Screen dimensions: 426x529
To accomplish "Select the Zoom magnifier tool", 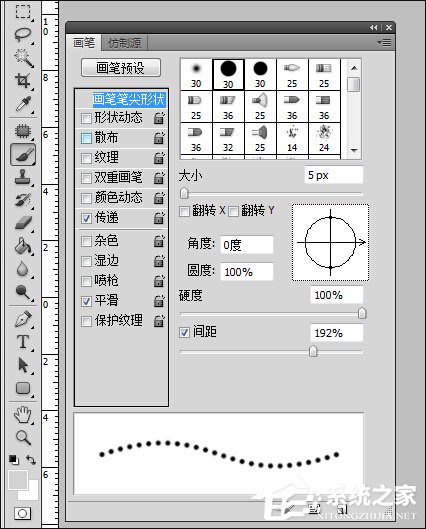I will click(23, 438).
